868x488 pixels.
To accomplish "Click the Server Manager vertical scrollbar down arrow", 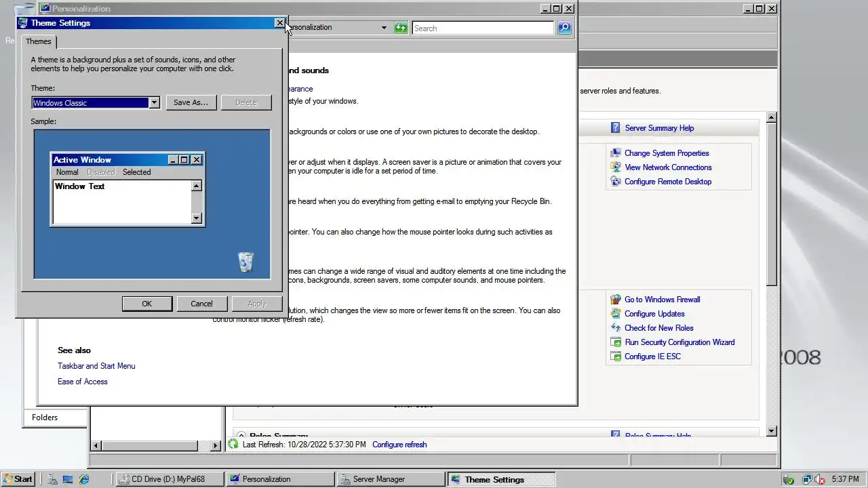I will (x=771, y=431).
